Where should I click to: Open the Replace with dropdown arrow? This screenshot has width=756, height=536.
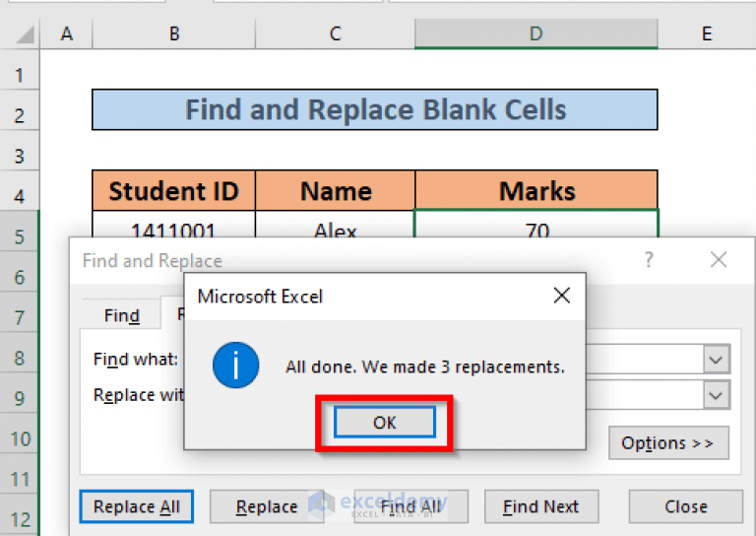(x=716, y=396)
